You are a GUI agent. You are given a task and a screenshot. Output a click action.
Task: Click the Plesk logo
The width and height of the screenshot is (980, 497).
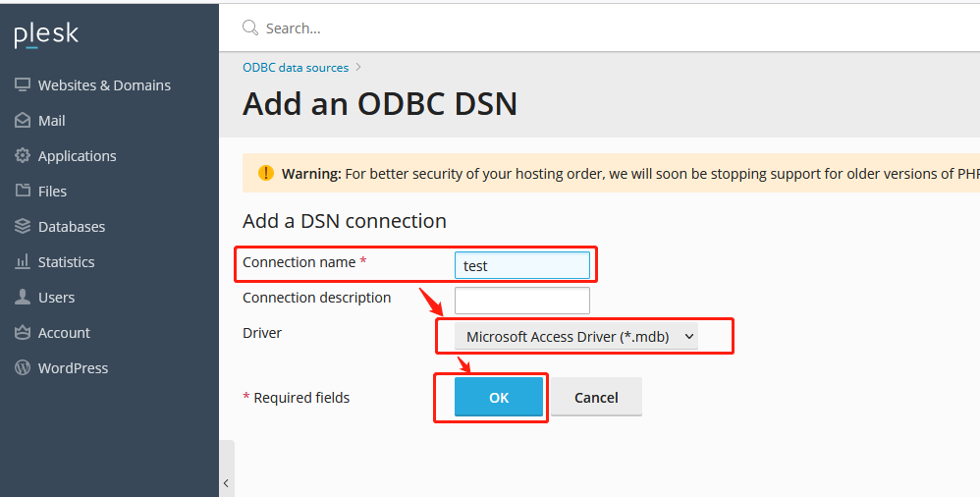[46, 35]
